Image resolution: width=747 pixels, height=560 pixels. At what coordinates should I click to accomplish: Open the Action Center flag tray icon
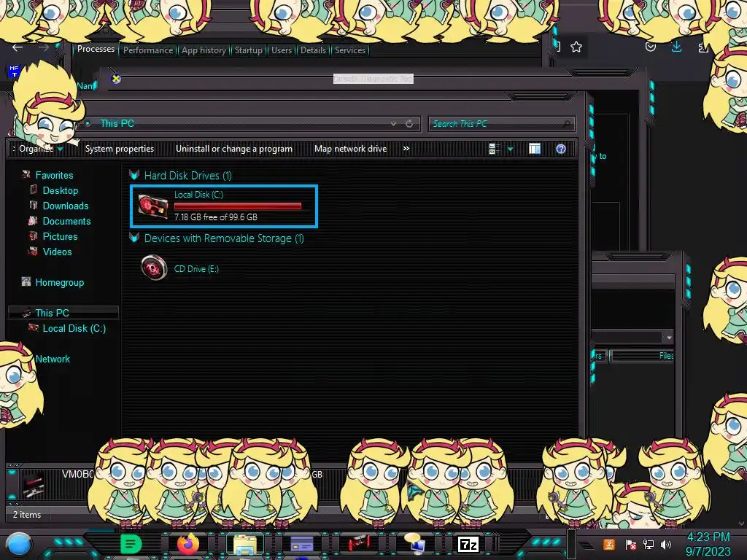631,545
